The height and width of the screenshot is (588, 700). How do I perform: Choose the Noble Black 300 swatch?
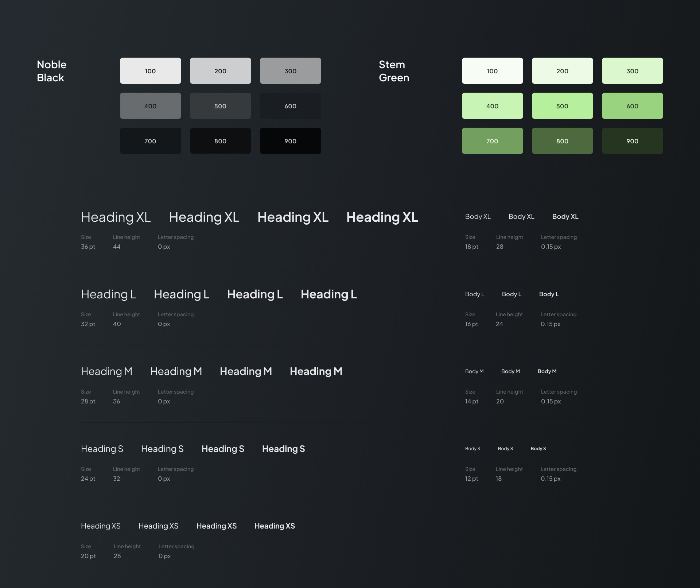tap(290, 71)
